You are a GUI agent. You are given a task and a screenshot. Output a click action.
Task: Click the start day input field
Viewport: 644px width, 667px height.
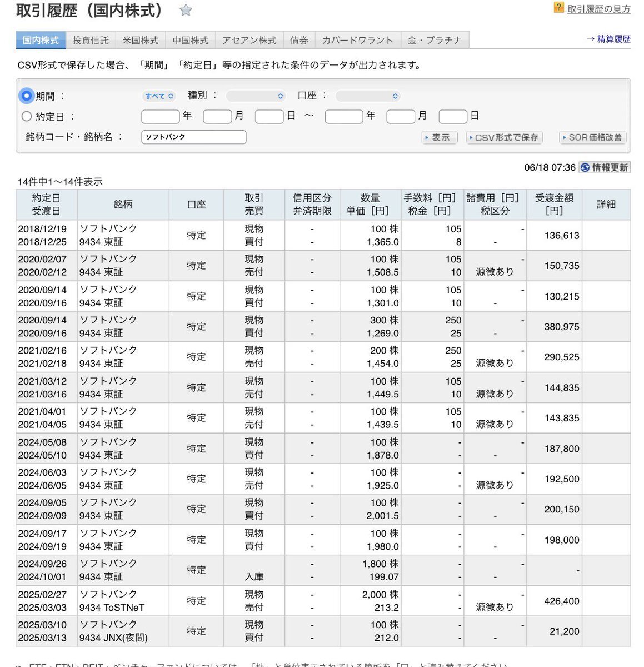(269, 116)
